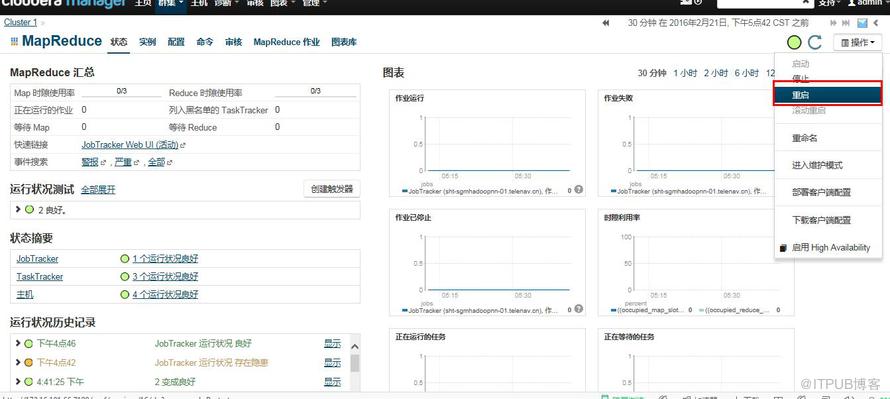Expand the 下午4点46 history entry
The width and height of the screenshot is (890, 399).
pyautogui.click(x=18, y=343)
